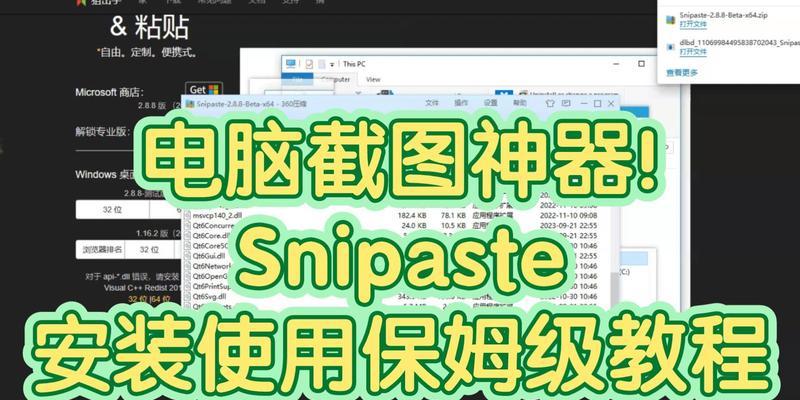Viewport: 800px width, 400px height.
Task: Click the 查看更多 link in downloads
Action: tap(682, 72)
